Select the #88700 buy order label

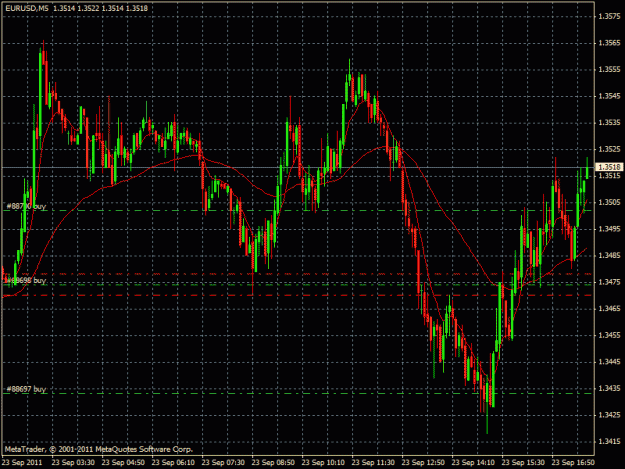(x=26, y=206)
